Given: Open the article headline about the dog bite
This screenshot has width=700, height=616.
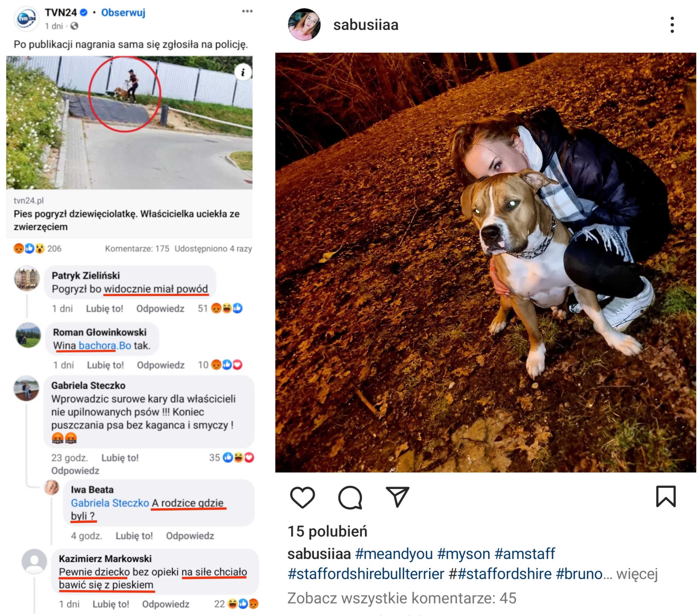Looking at the screenshot, I should (x=126, y=220).
